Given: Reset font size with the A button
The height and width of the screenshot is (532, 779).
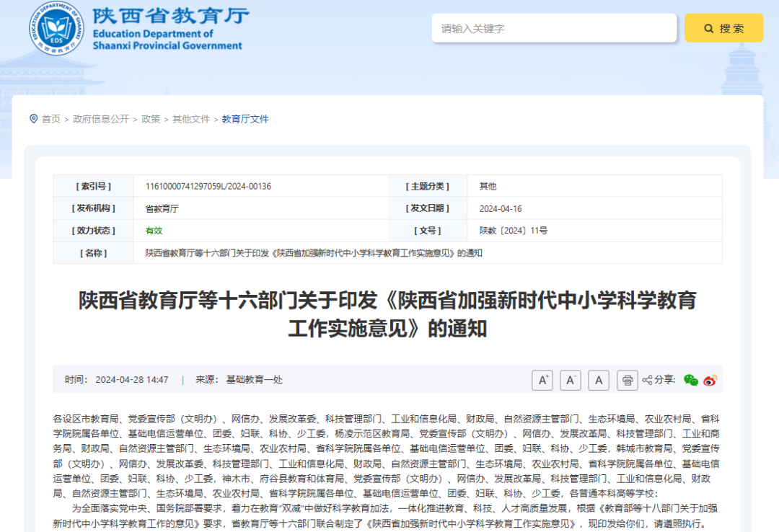Looking at the screenshot, I should [x=598, y=380].
